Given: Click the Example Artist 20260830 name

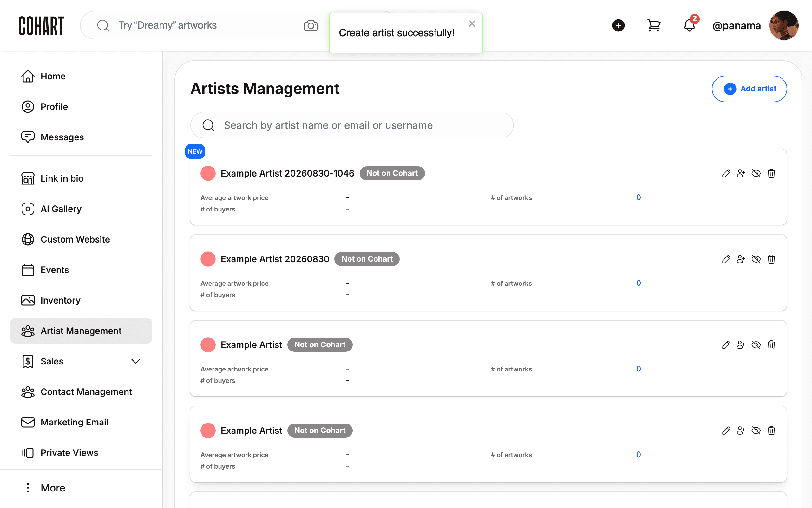Looking at the screenshot, I should 275,259.
